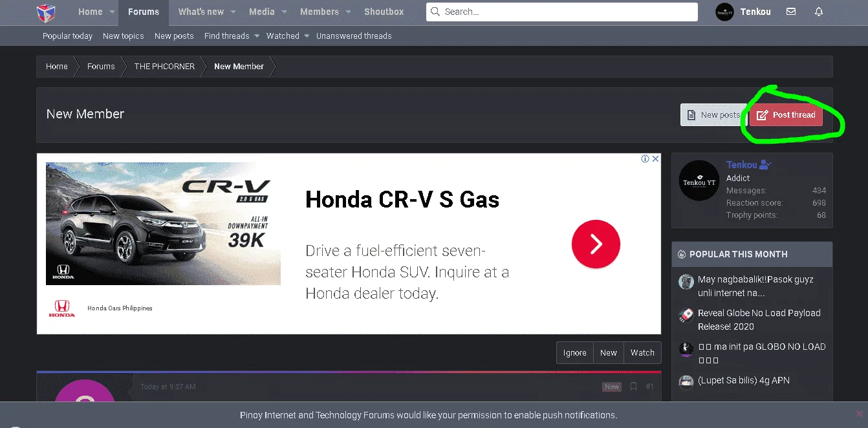Click the POPULAR THIS MONTH heading
Screen dimensions: 868x428
pos(738,254)
